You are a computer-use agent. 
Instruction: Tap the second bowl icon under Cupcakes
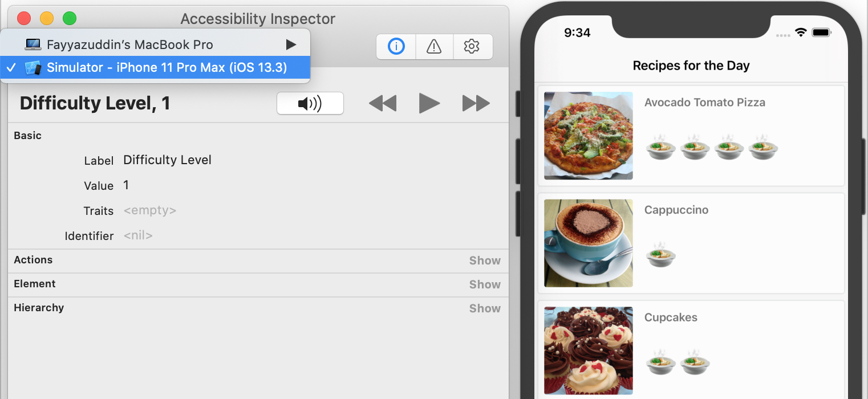click(x=695, y=362)
